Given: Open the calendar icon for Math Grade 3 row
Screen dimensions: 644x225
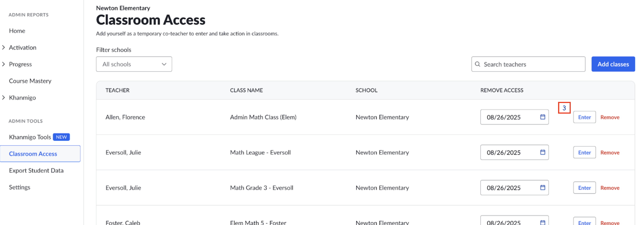Looking at the screenshot, I should (x=542, y=187).
